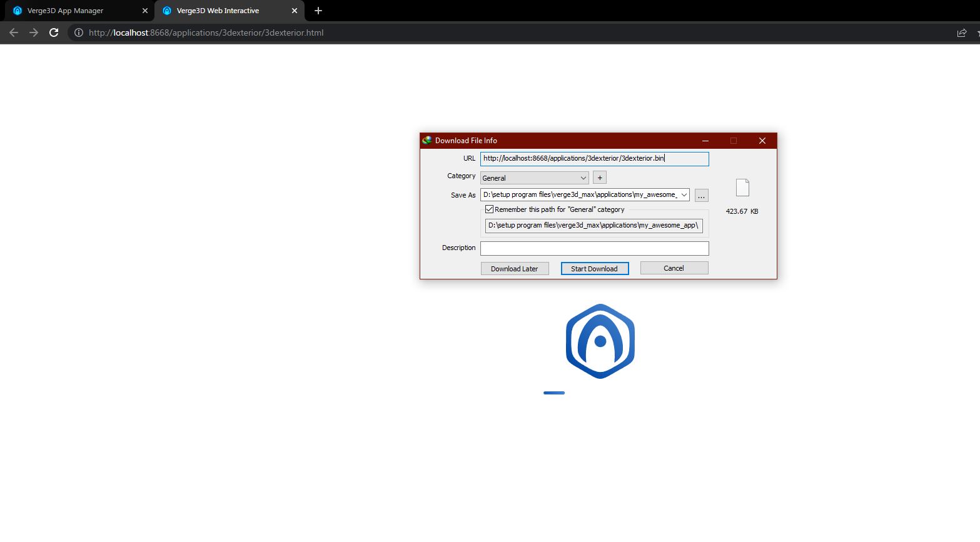Click the remembered path text field
980x542 pixels.
pyautogui.click(x=594, y=226)
